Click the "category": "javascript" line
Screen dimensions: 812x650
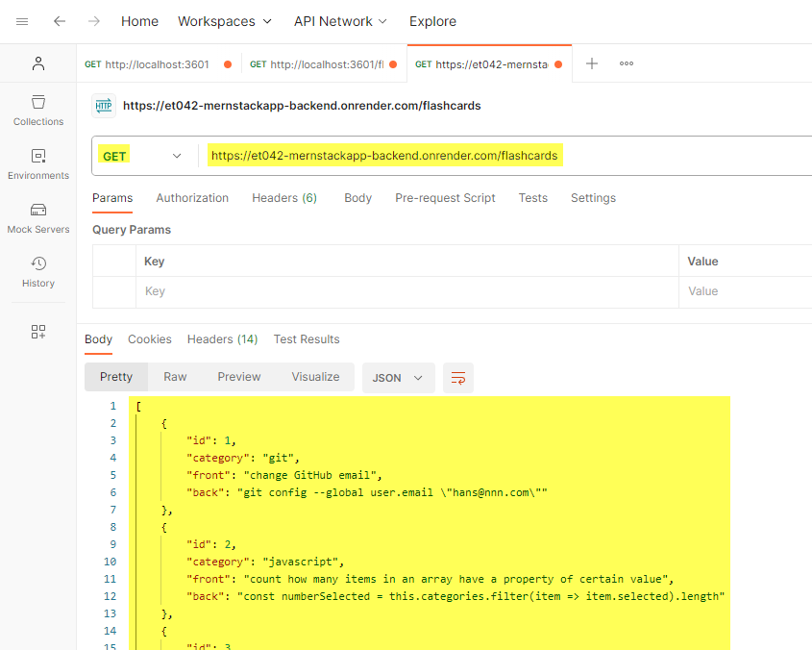[x=265, y=562]
